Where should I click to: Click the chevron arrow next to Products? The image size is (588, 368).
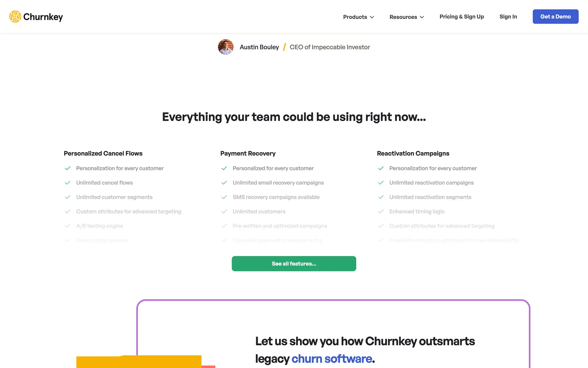(x=372, y=17)
